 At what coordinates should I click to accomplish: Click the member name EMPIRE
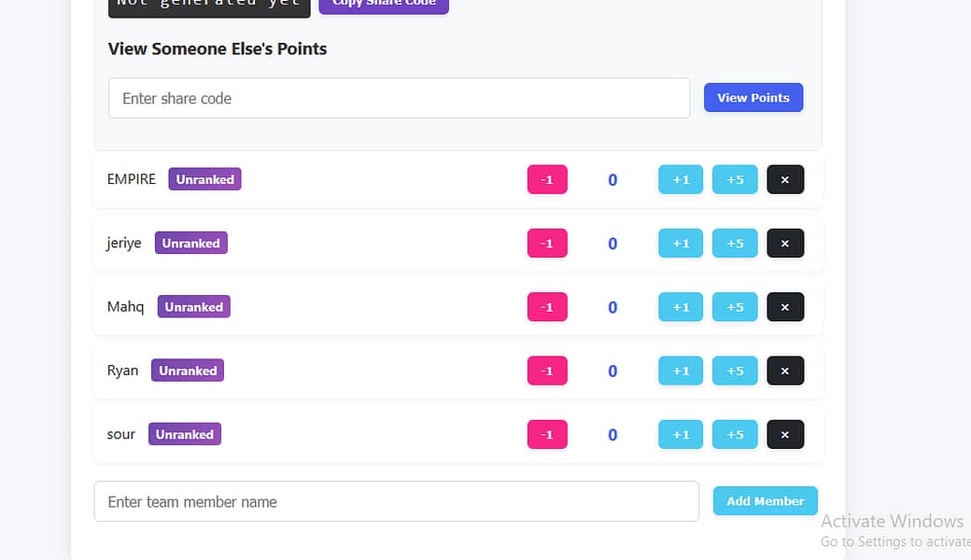click(x=132, y=179)
